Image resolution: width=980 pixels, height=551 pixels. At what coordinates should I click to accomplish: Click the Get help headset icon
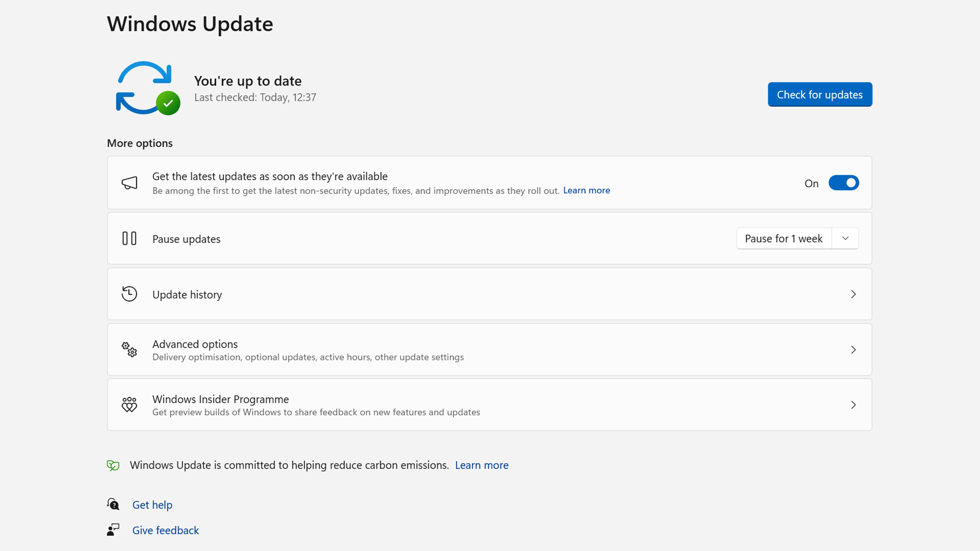point(113,504)
